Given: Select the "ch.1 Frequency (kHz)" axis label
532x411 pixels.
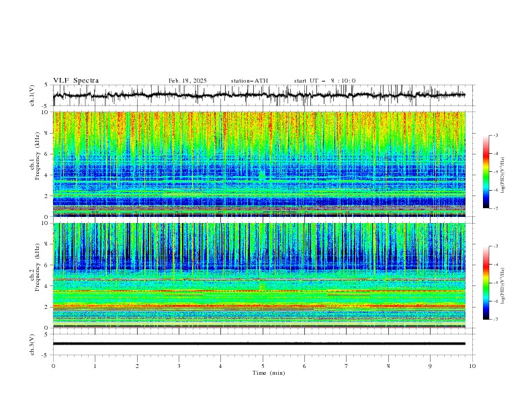Looking at the screenshot, I should 35,155.
